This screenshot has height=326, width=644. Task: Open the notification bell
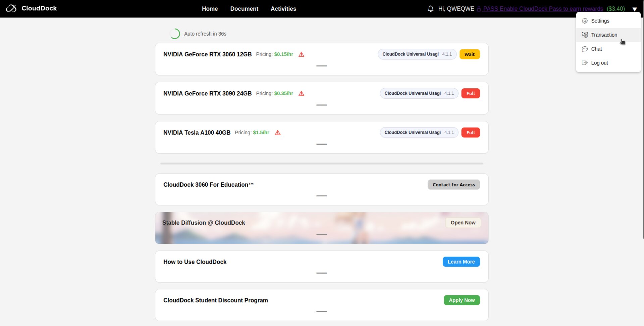click(x=431, y=9)
